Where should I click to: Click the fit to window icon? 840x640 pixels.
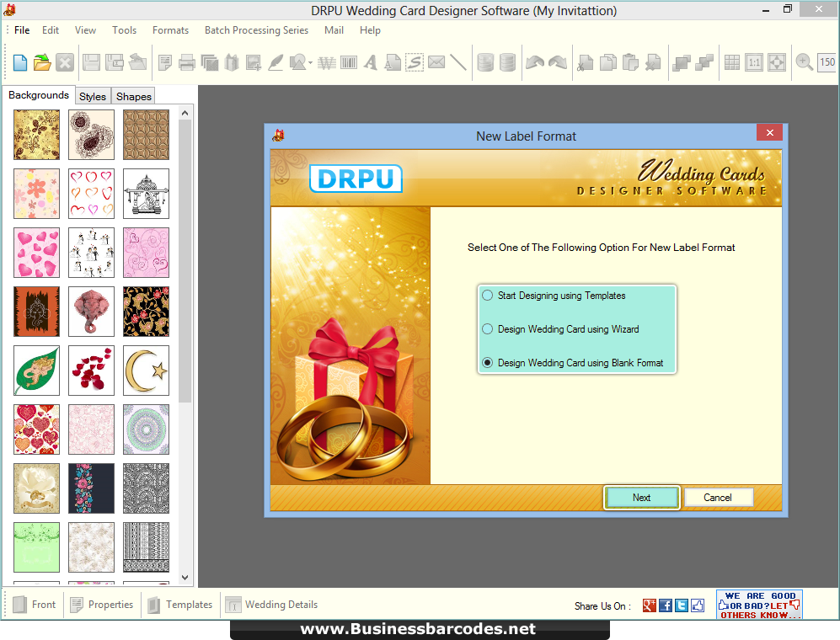pyautogui.click(x=777, y=62)
